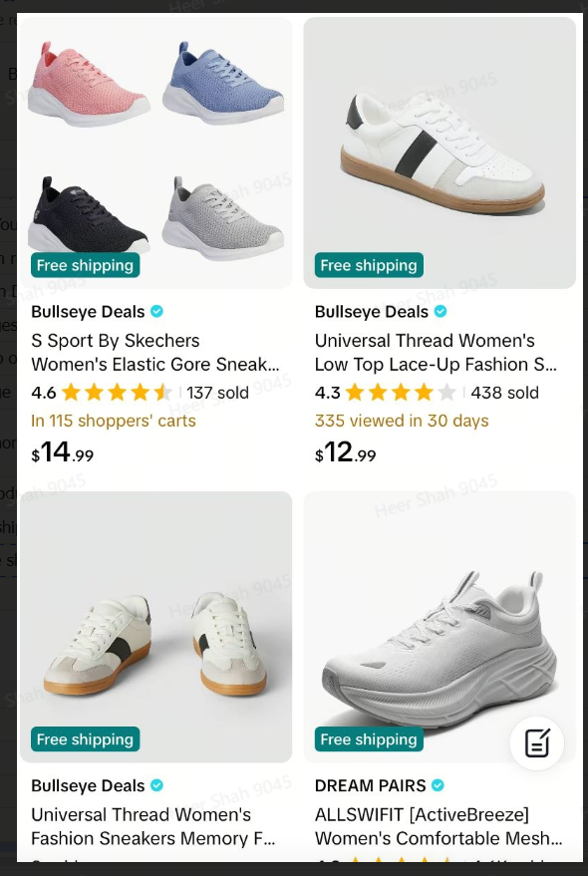The height and width of the screenshot is (876, 588).
Task: Click 4.6 star rating on Skechers listing
Action: click(103, 393)
